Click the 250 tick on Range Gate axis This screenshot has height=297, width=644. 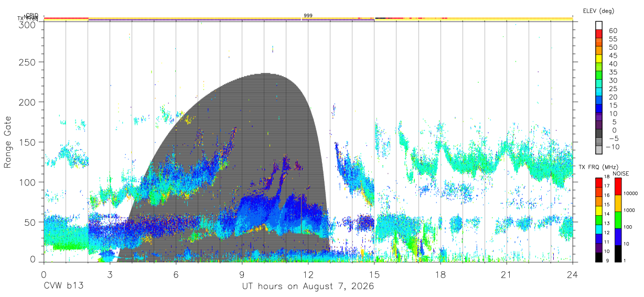tap(28, 62)
